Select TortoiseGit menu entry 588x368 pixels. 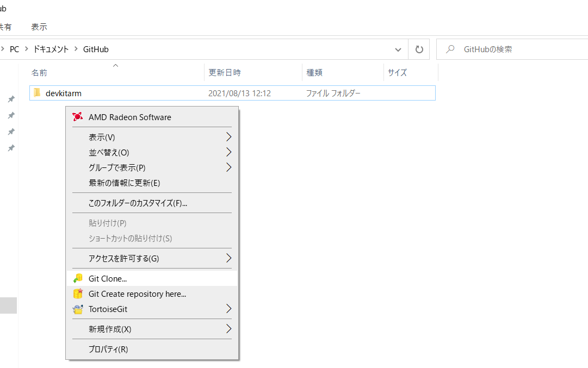click(152, 309)
